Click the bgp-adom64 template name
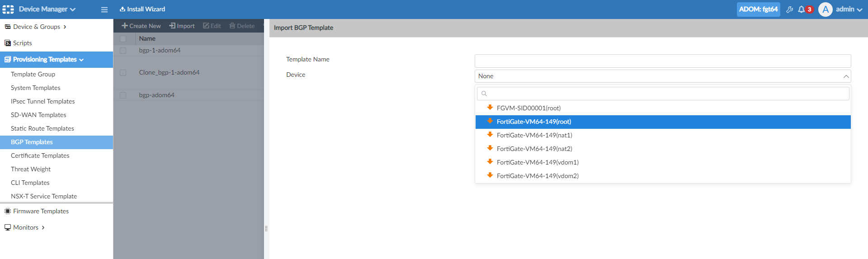Viewport: 868px width, 259px height. [156, 95]
